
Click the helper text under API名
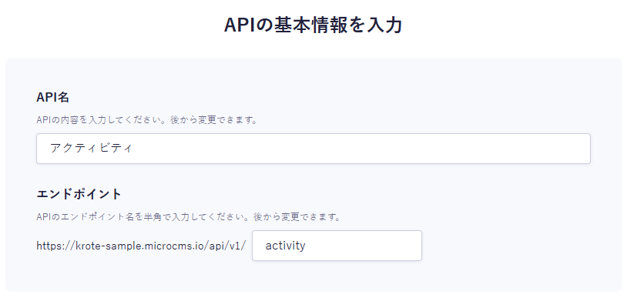point(146,120)
